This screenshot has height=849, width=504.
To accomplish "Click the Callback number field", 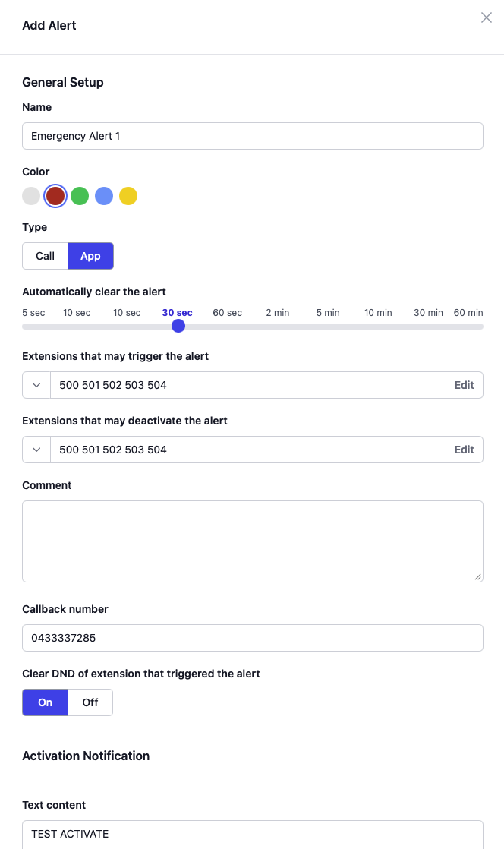I will (253, 638).
